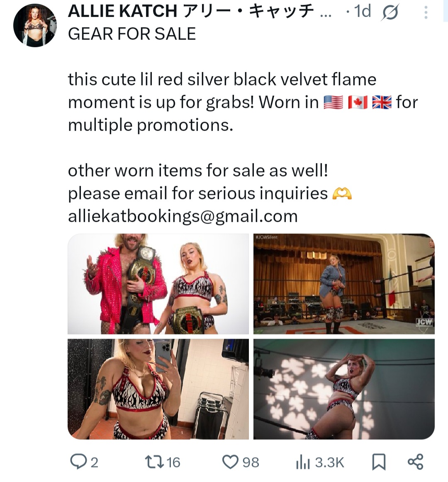Tap the GEAR FOR SALE post text
This screenshot has height=482, width=448.
pos(131,34)
